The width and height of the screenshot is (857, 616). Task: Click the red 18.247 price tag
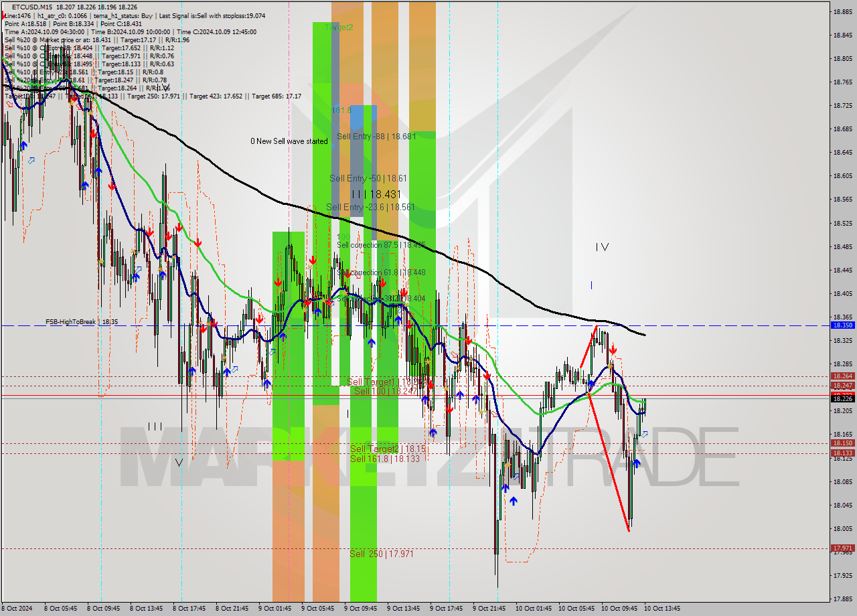click(x=842, y=385)
